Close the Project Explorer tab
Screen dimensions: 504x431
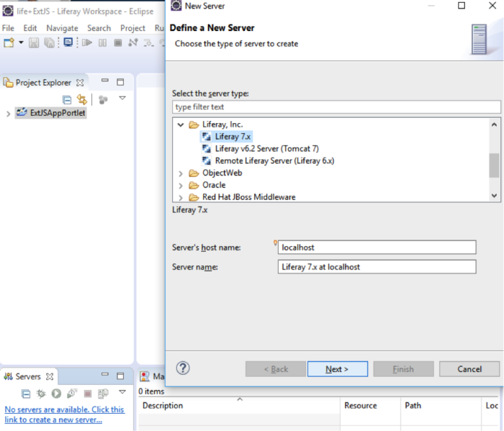click(x=80, y=83)
